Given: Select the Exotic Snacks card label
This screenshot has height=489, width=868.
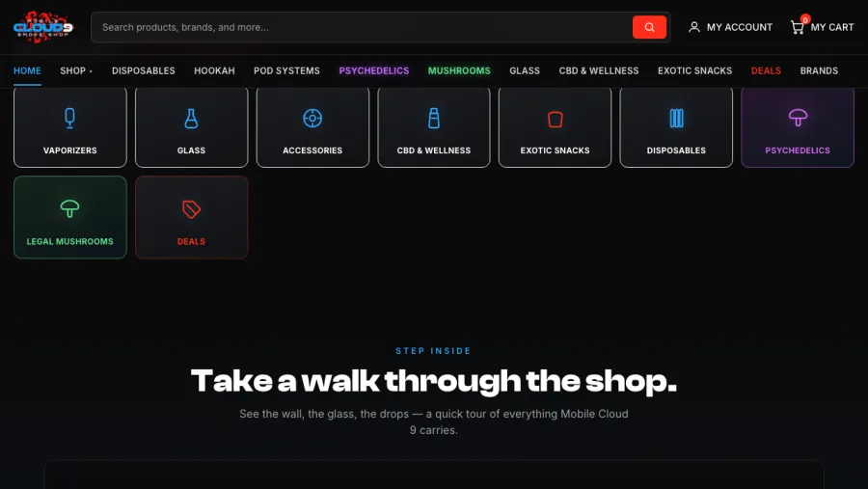Looking at the screenshot, I should pos(555,150).
